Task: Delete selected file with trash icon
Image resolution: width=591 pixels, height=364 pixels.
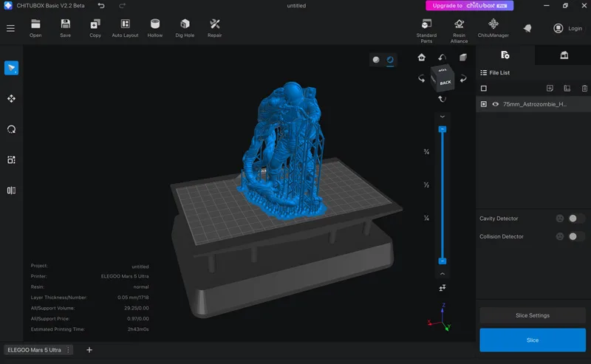Action: (x=584, y=88)
